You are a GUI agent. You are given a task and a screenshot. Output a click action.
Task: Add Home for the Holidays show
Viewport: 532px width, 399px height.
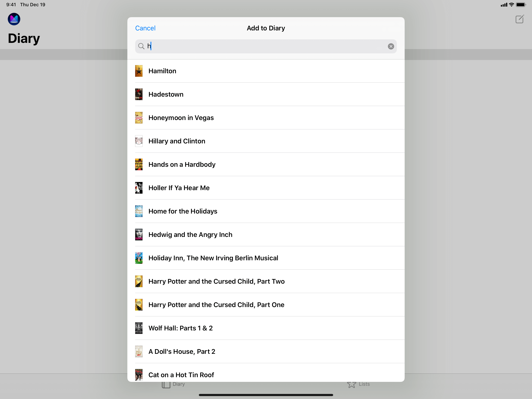pyautogui.click(x=182, y=211)
